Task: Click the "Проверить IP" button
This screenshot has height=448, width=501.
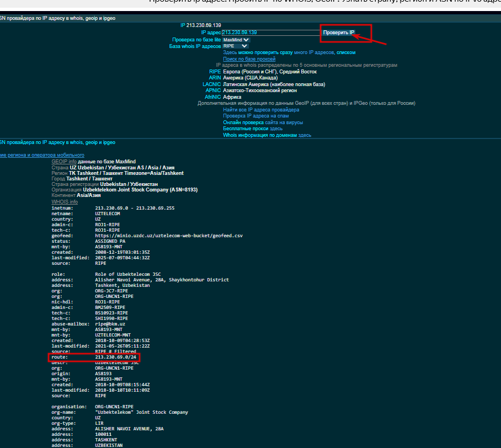Action: point(338,32)
